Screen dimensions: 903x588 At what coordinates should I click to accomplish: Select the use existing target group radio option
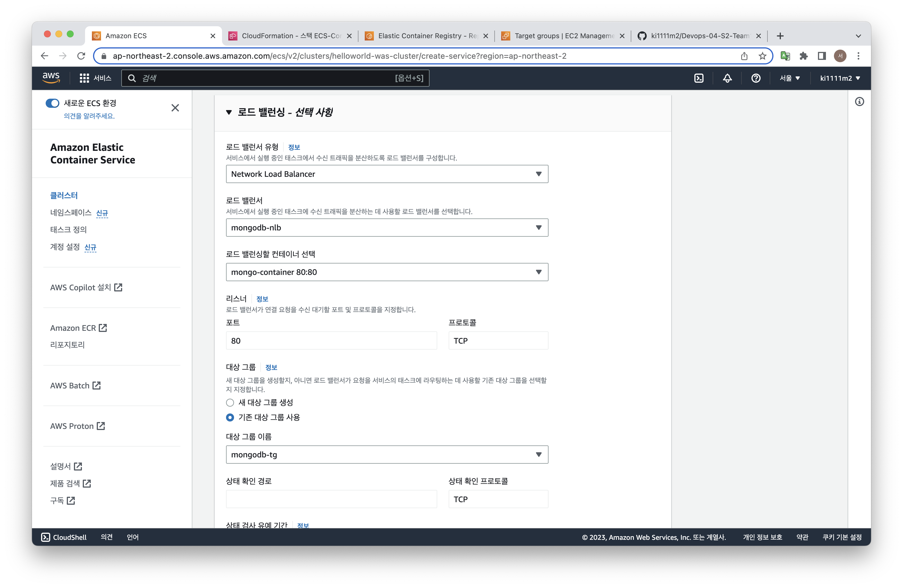click(x=230, y=417)
